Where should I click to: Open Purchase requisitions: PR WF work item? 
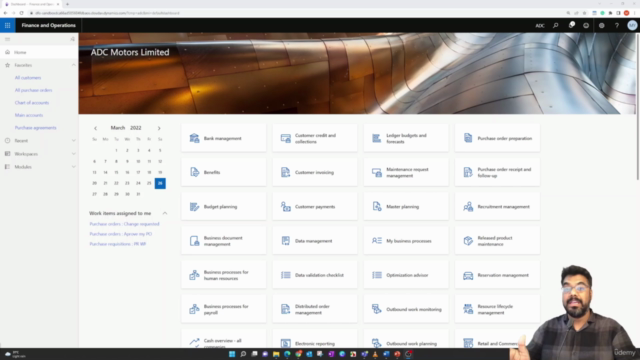point(118,244)
